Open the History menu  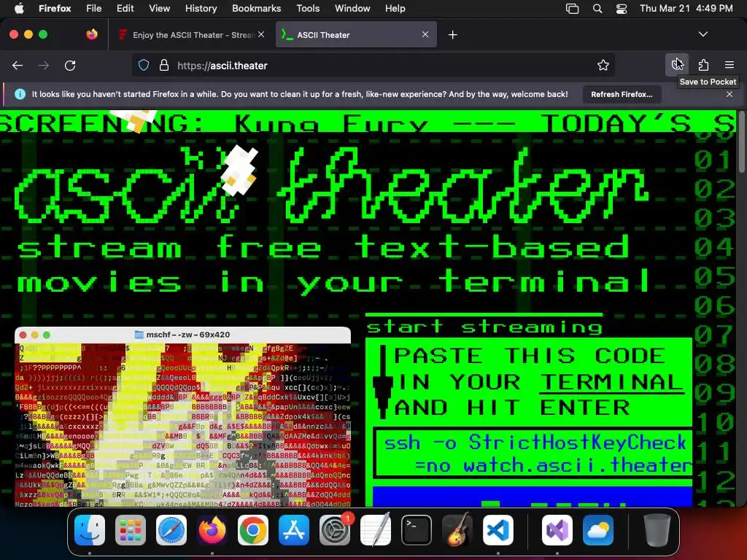(x=201, y=8)
